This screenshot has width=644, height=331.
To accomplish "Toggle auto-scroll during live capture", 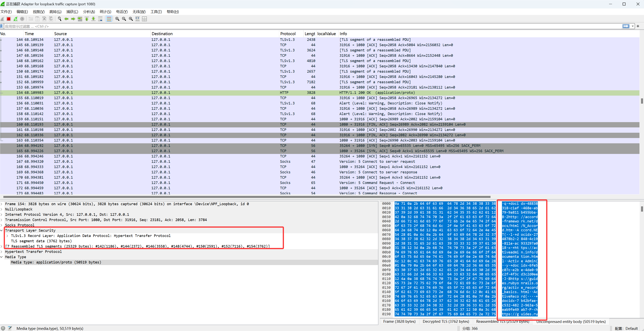I will [100, 19].
